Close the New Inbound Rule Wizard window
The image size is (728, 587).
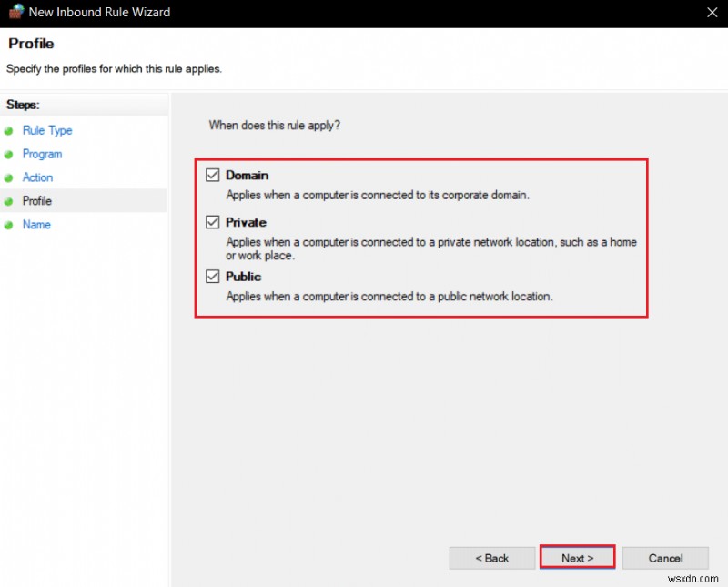[x=713, y=12]
